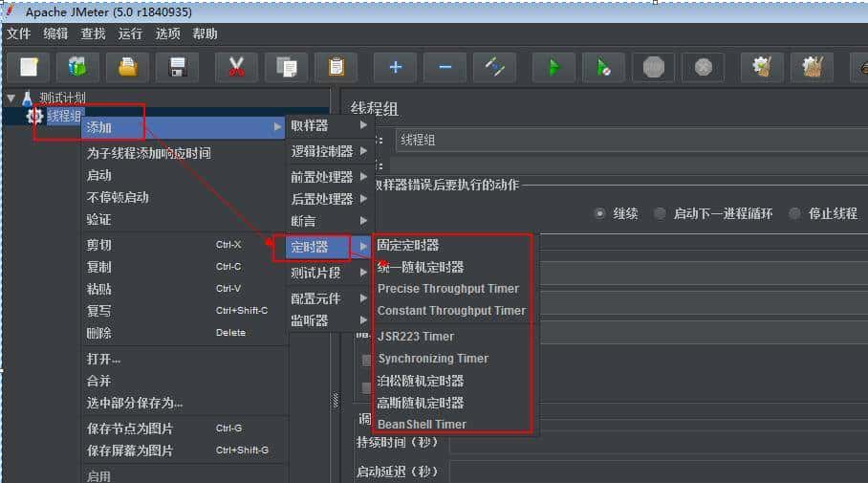The width and height of the screenshot is (868, 483).
Task: Click the flask icon of 测试计划
Action: pos(27,99)
